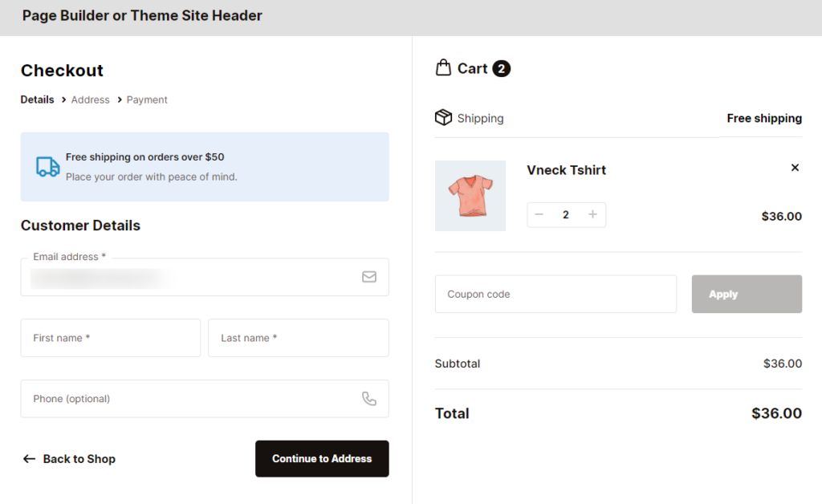Click the shipping box icon

(x=444, y=117)
